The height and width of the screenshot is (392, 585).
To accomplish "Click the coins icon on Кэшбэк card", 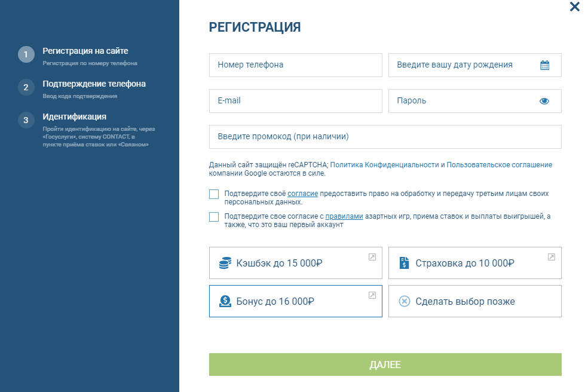I will click(x=225, y=263).
